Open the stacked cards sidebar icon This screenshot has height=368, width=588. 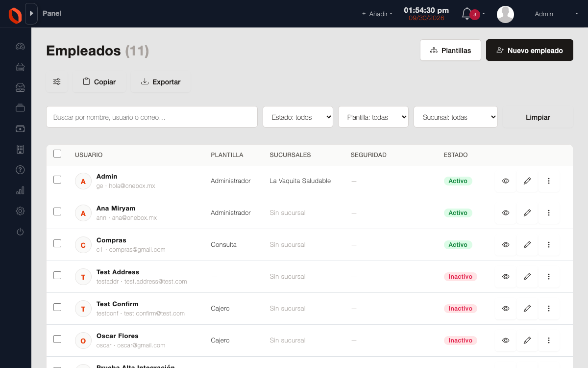[x=20, y=108]
